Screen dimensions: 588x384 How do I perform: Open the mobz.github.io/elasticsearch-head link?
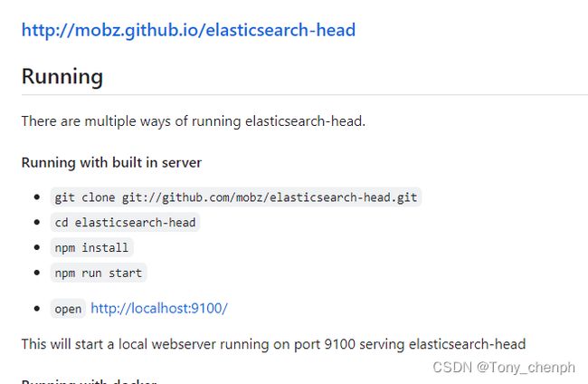pyautogui.click(x=188, y=30)
